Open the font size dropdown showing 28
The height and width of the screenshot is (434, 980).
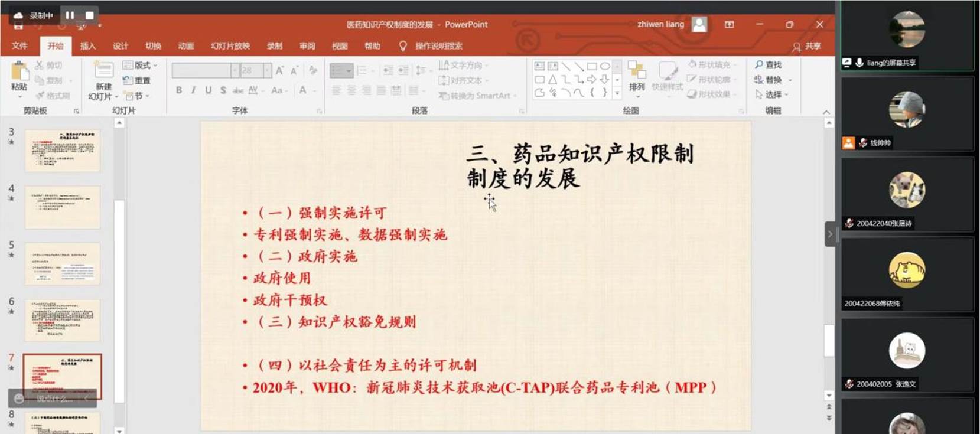click(x=267, y=70)
